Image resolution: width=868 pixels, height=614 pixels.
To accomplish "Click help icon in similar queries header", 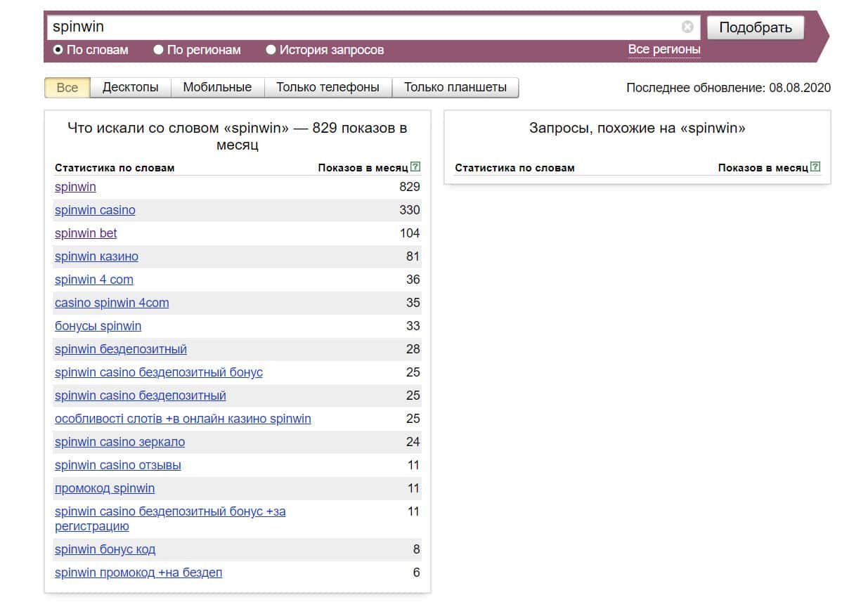I will (815, 167).
